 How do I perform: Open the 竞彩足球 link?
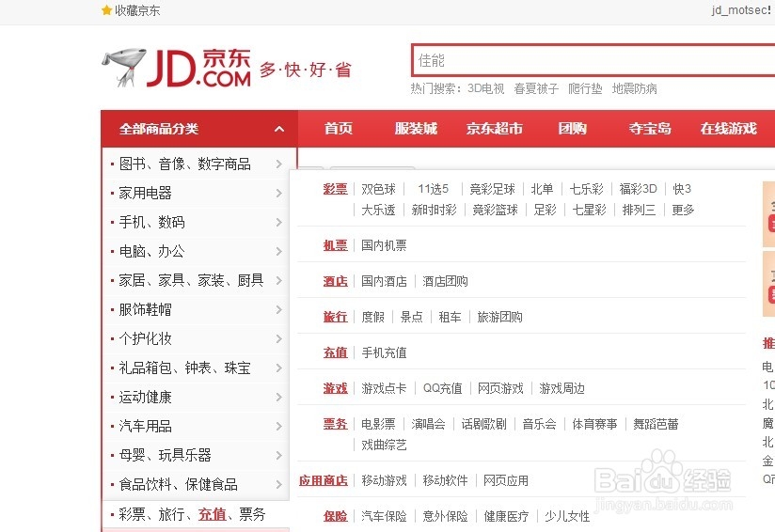pos(492,189)
